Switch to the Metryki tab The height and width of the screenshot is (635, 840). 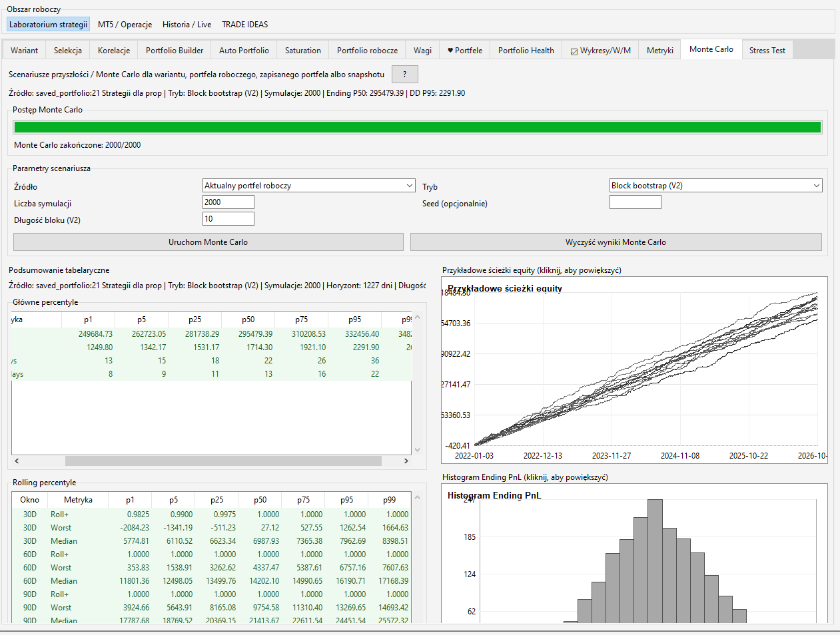coord(660,51)
